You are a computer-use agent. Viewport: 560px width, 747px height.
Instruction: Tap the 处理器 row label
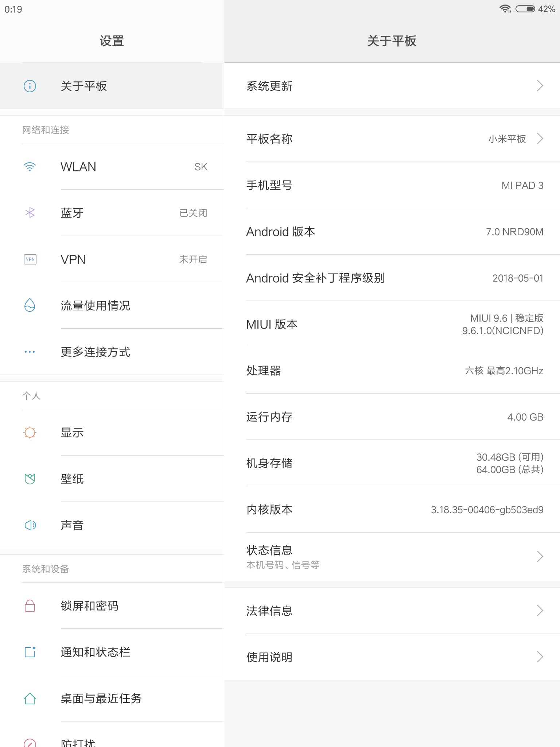264,371
